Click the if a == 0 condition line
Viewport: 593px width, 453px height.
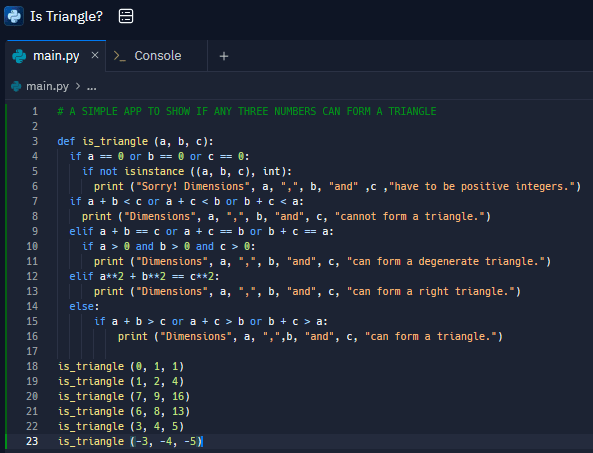click(x=159, y=157)
